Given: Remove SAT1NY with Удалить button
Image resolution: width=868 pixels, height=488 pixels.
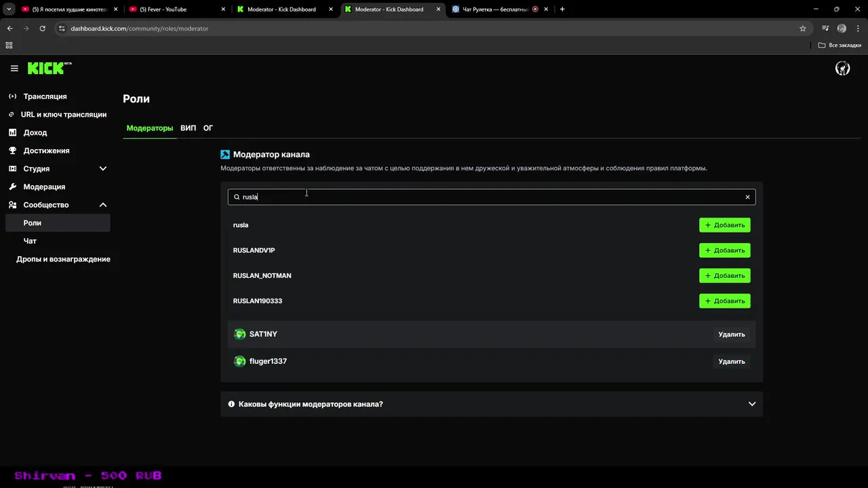Looking at the screenshot, I should 732,334.
